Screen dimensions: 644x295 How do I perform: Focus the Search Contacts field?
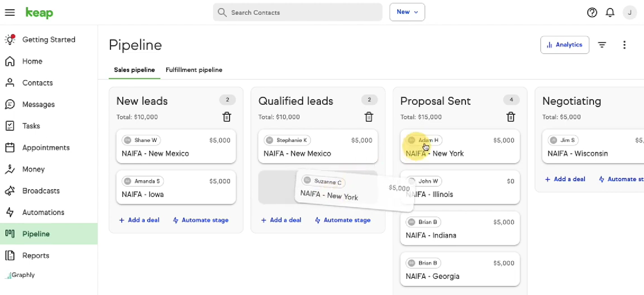tap(298, 12)
